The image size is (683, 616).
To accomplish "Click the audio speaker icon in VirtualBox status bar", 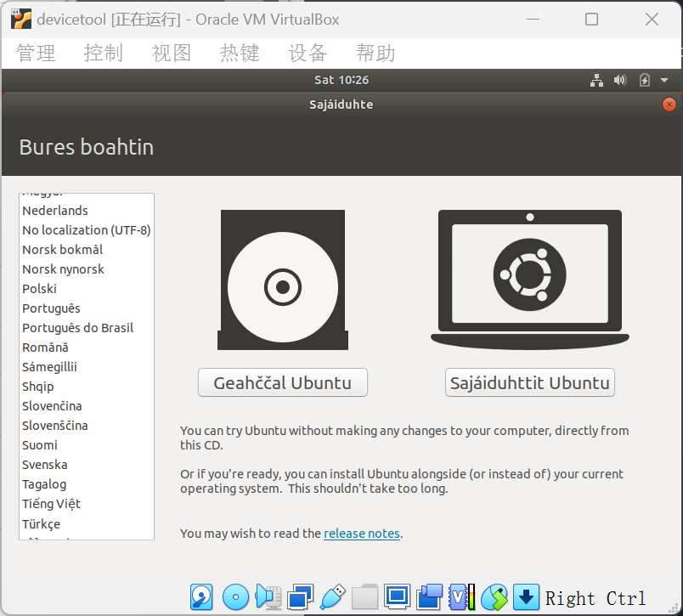I will click(x=268, y=596).
